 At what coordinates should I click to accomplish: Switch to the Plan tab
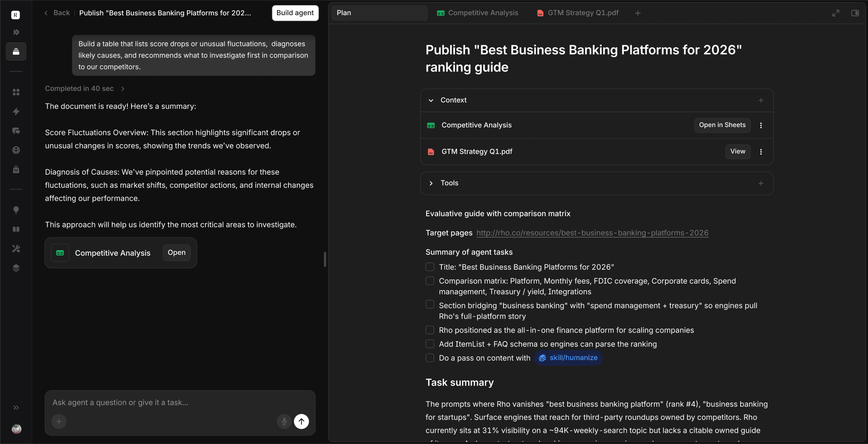pyautogui.click(x=379, y=13)
